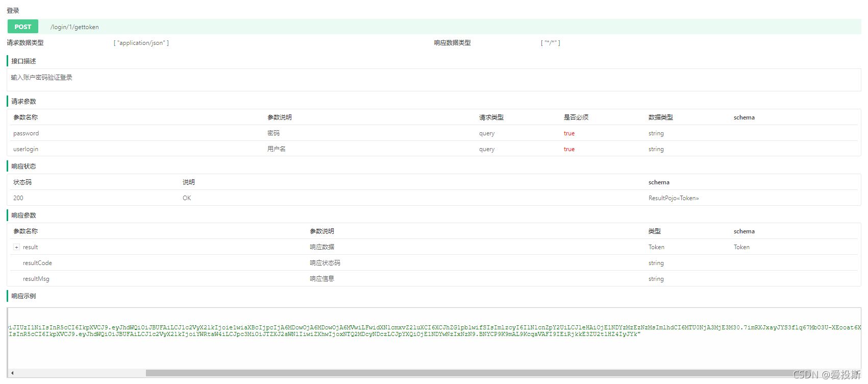Click the 响应数据类型 label
Viewport: 868px width, 384px height.
[452, 43]
